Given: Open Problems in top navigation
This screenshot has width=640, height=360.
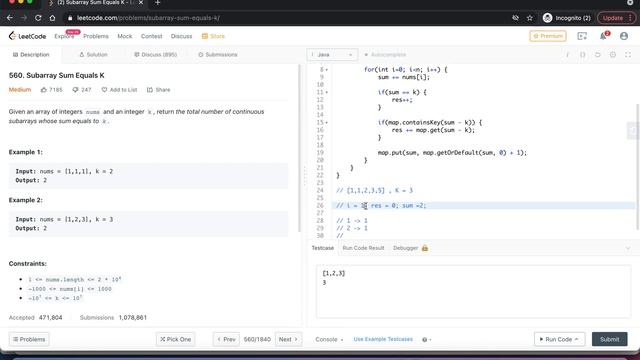Looking at the screenshot, I should pyautogui.click(x=96, y=36).
